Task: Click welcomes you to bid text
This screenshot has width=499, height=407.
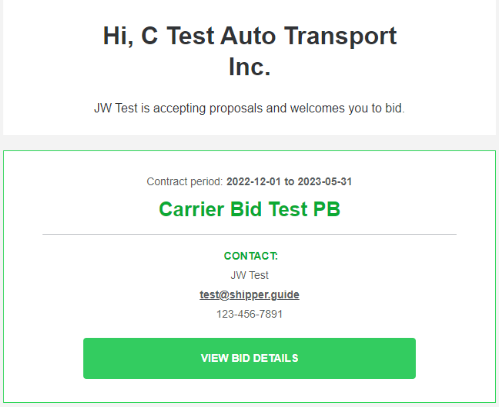Action: pyautogui.click(x=347, y=108)
